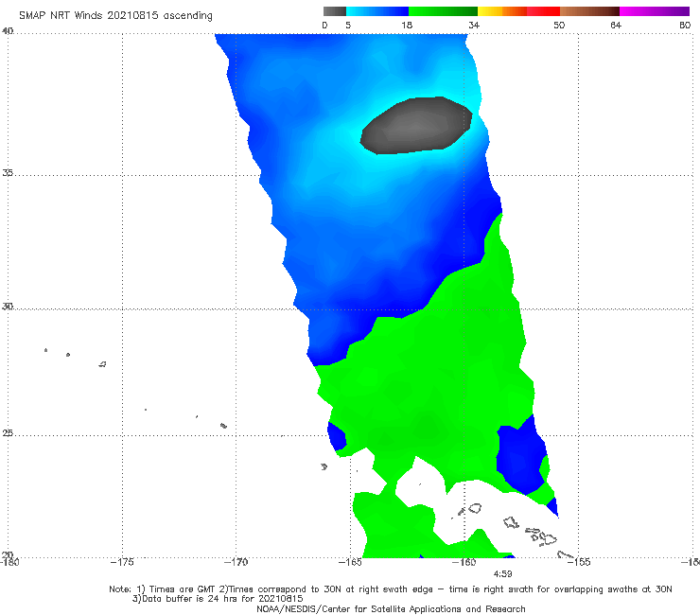700x615 pixels.
Task: Click the green 18-34 segment of color bar
Action: [443, 11]
